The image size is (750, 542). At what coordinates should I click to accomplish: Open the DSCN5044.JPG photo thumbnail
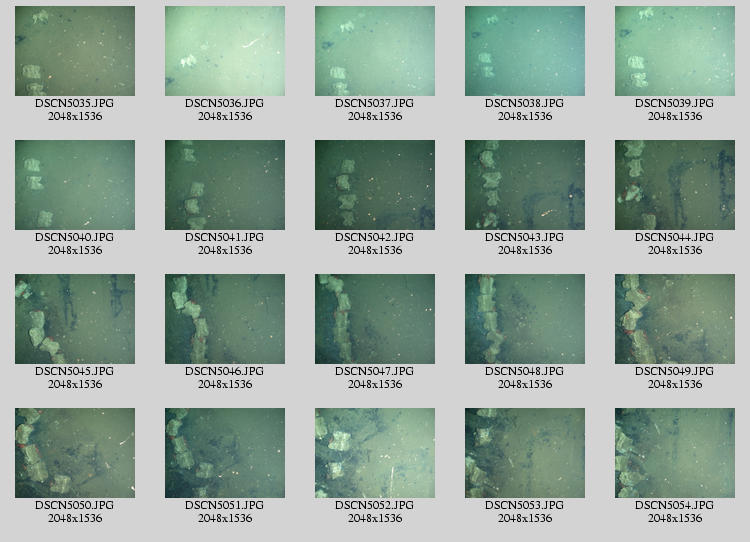tap(675, 185)
